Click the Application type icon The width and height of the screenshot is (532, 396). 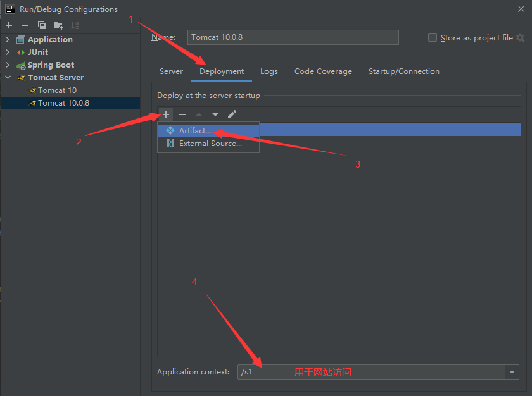[x=21, y=40]
